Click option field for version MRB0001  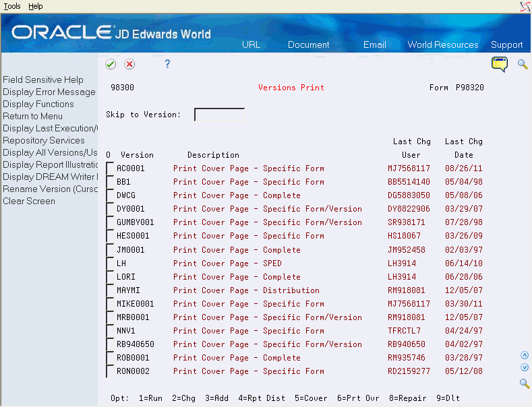110,318
